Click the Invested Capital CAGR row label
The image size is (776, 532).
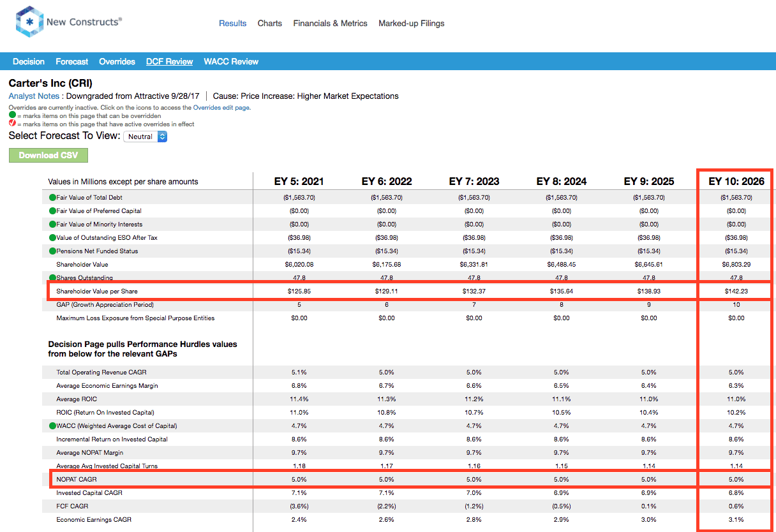[x=89, y=493]
